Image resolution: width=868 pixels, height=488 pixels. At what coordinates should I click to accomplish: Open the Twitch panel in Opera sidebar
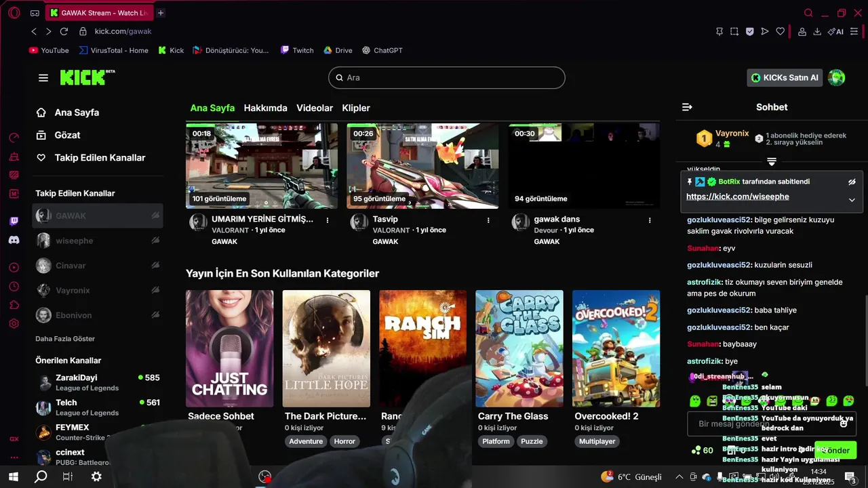point(14,221)
